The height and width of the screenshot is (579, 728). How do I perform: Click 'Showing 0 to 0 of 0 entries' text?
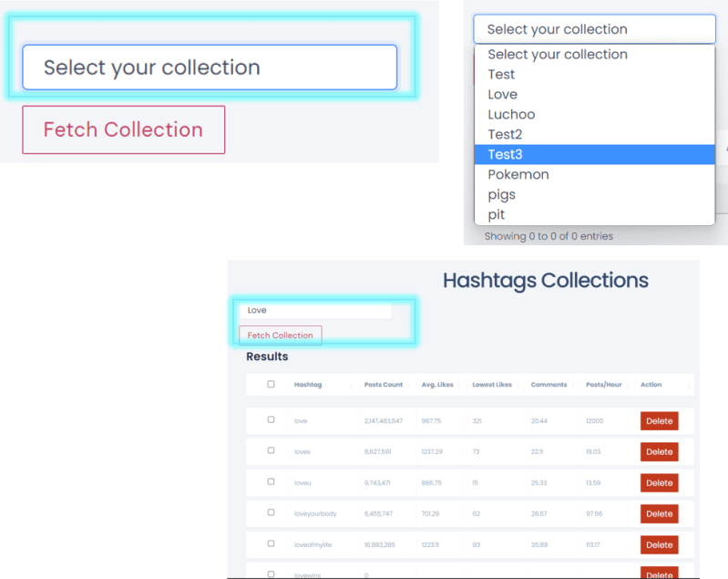[549, 236]
